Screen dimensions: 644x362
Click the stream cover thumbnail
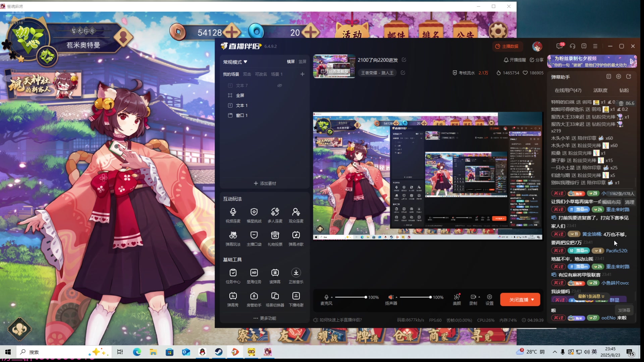[334, 66]
